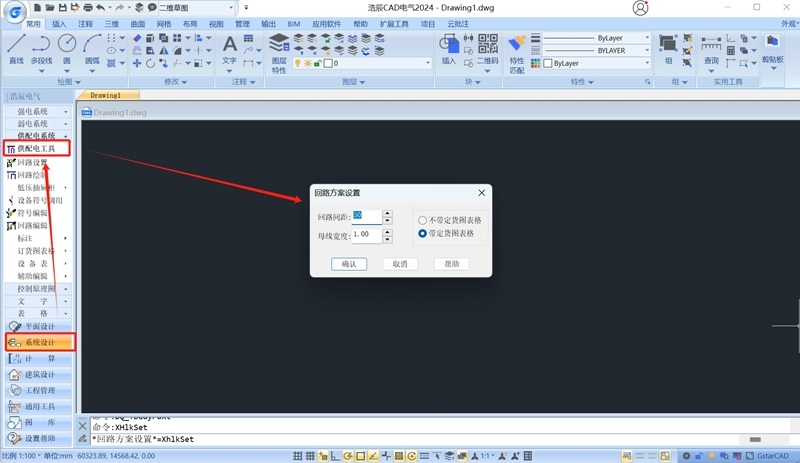Toggle the green layer lock icon

coord(317,63)
